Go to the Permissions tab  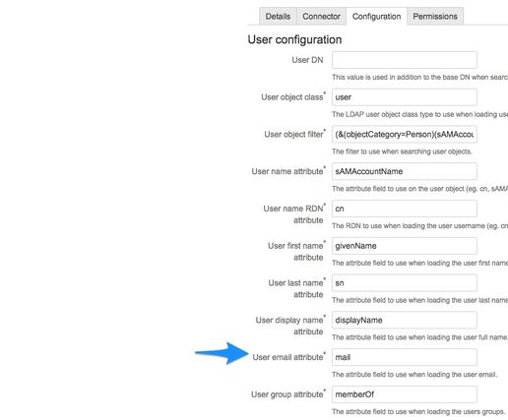[435, 17]
